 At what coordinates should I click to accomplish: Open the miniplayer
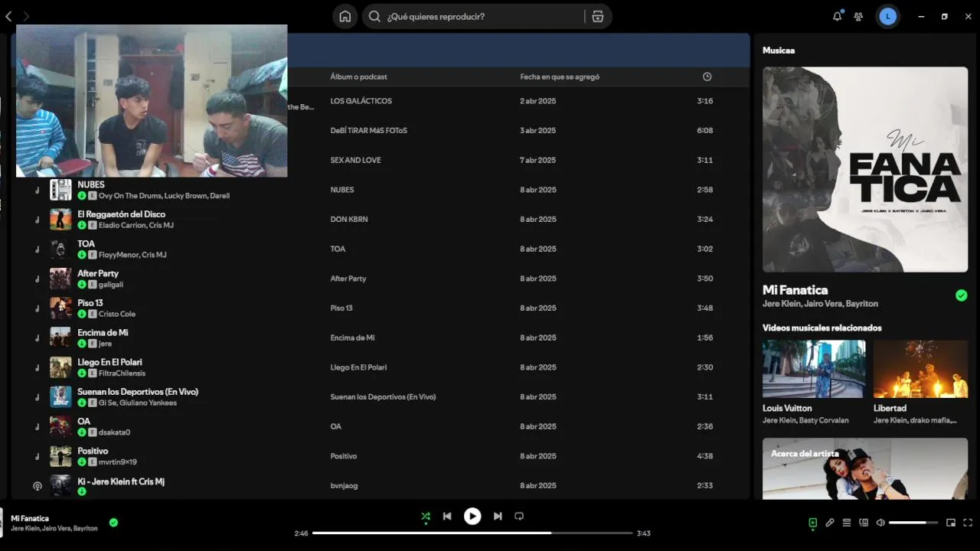click(951, 523)
